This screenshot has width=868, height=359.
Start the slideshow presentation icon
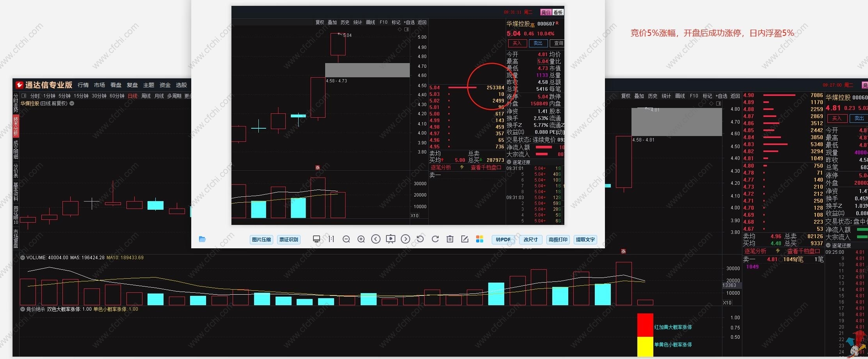(x=391, y=239)
